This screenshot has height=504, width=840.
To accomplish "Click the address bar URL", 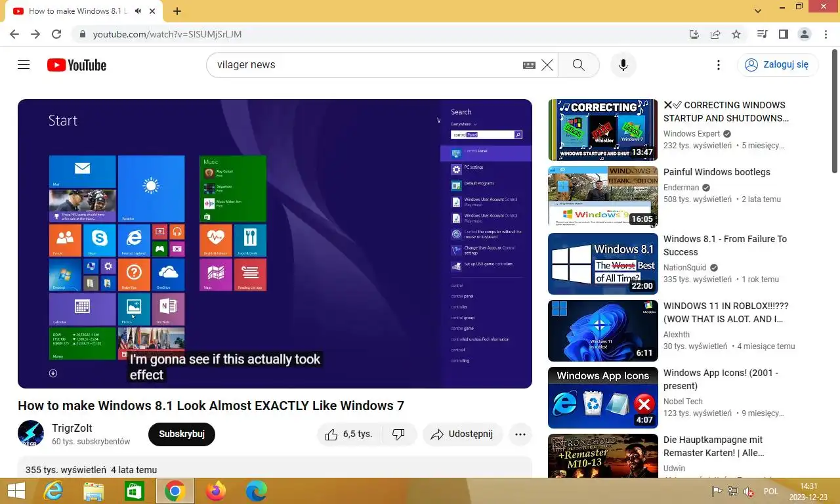I will tap(167, 34).
